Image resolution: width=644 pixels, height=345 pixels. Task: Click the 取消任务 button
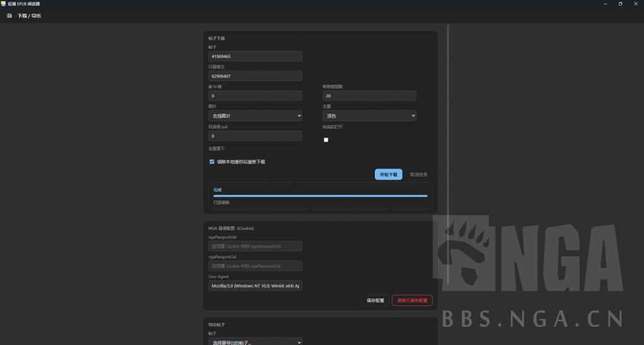418,174
